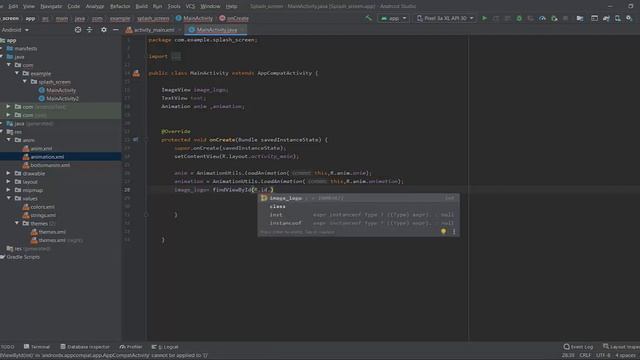Open the Profiler tool window

131,347
